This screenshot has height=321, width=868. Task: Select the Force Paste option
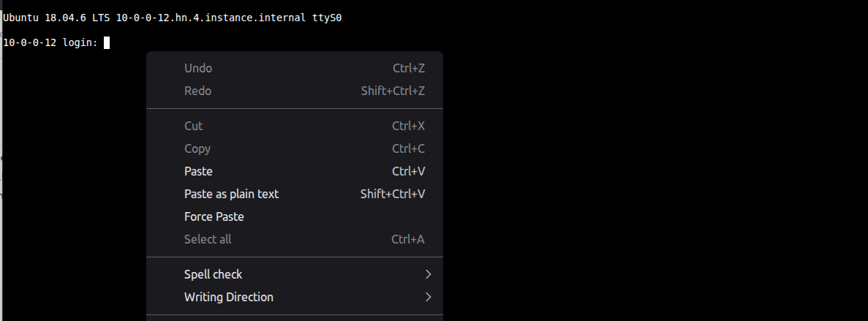coord(214,216)
